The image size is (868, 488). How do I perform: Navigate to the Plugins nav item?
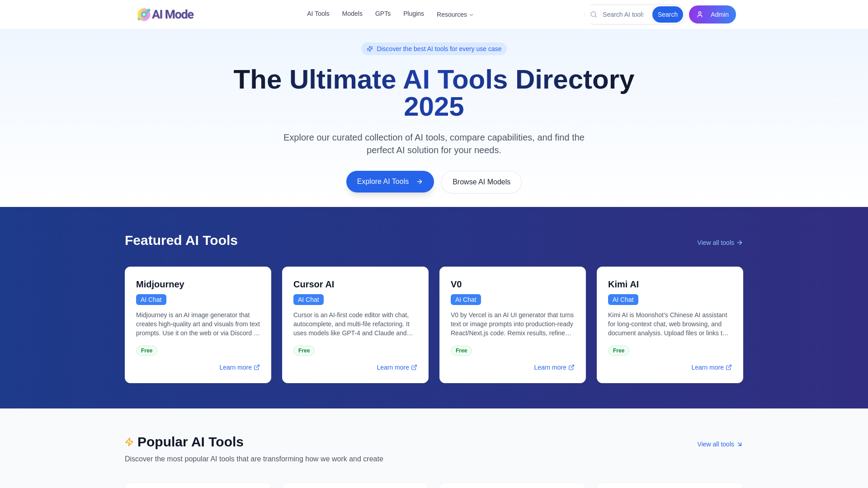click(x=414, y=14)
